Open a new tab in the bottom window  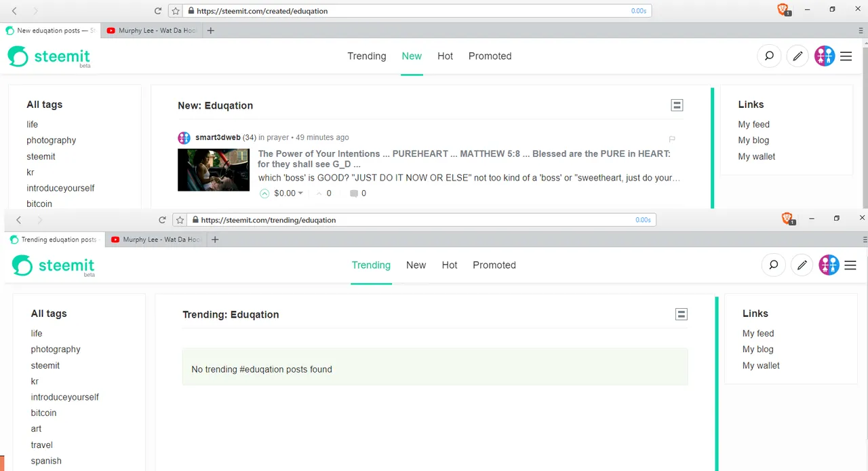click(215, 240)
